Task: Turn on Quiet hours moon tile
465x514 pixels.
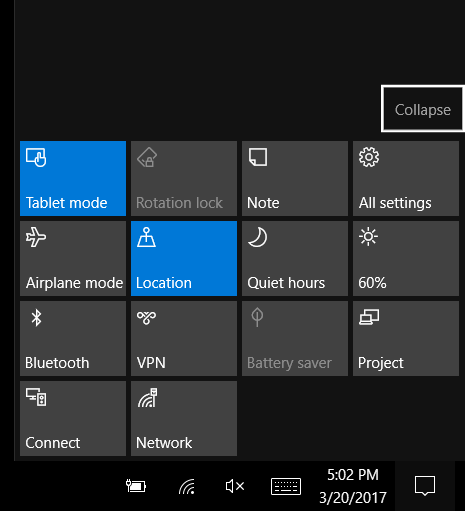Action: (295, 258)
